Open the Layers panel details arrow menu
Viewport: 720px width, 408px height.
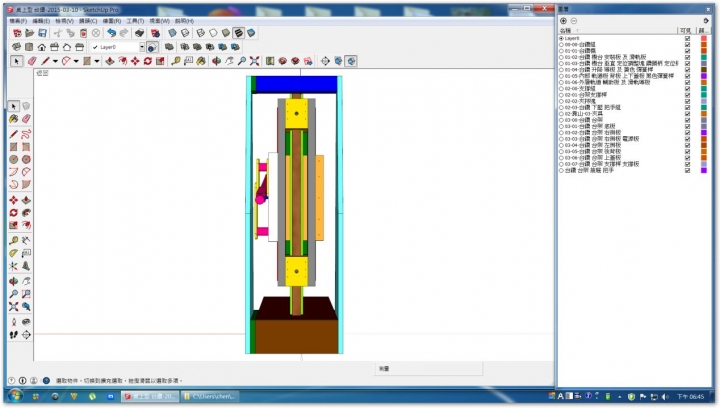point(706,21)
